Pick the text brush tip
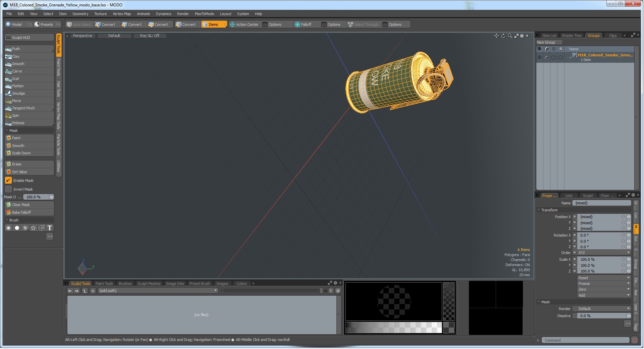This screenshot has height=349, width=644. click(50, 228)
